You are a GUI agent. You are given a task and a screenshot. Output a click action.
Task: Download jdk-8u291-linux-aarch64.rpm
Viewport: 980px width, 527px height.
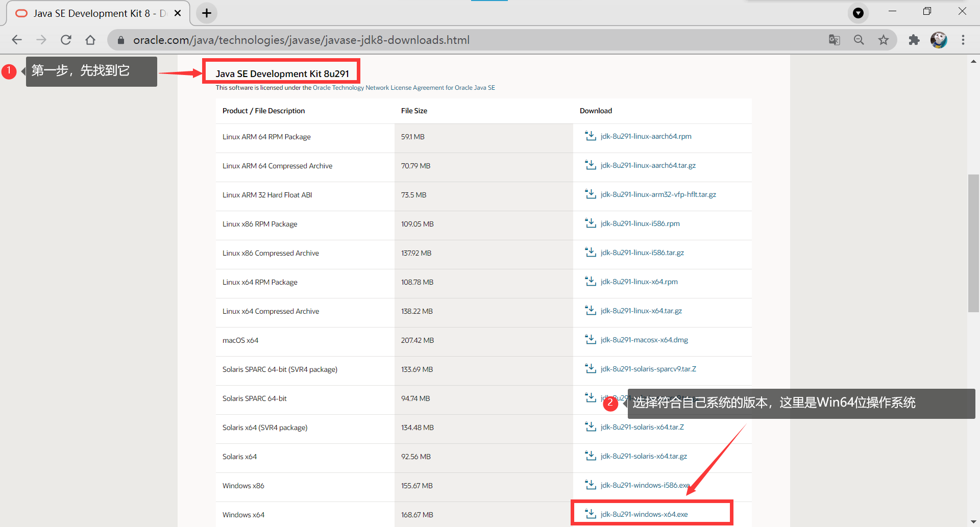point(646,136)
